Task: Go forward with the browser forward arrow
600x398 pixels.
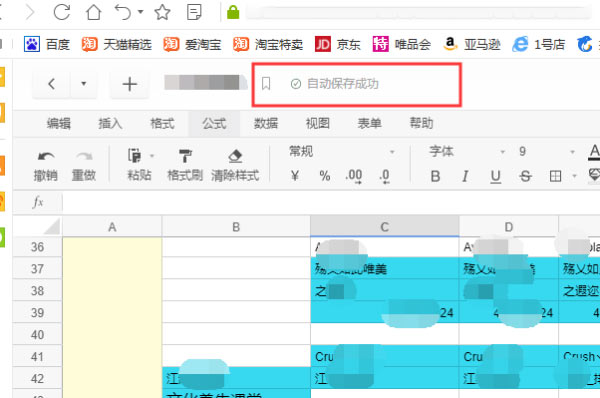Action: [x=30, y=12]
